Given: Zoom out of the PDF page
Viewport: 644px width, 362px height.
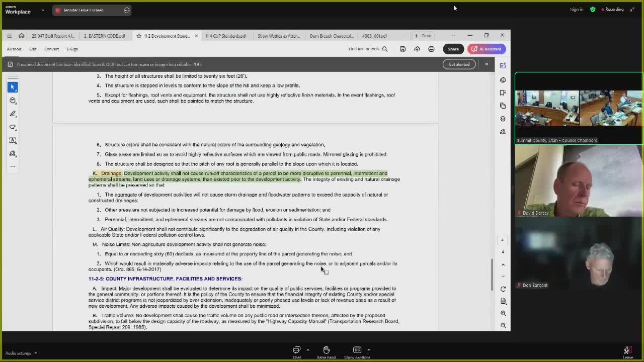Looking at the screenshot, I should (503, 325).
